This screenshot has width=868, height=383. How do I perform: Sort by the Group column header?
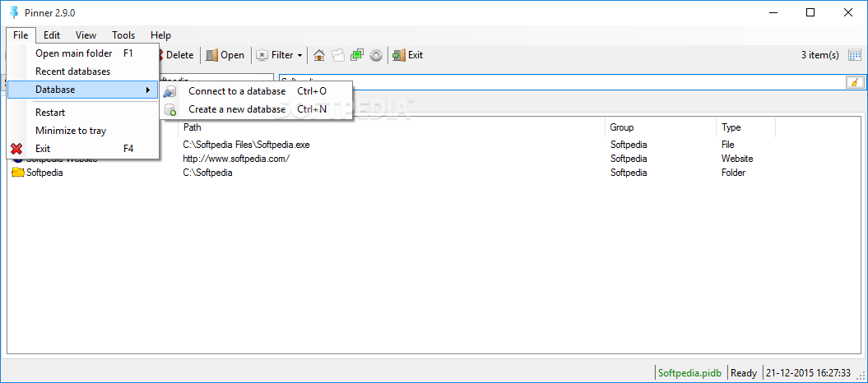point(661,127)
